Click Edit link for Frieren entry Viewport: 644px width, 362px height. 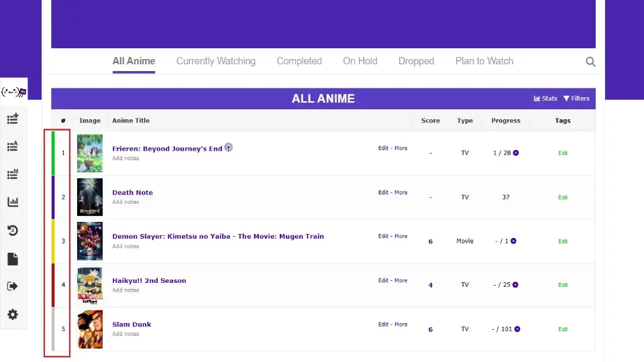click(383, 148)
